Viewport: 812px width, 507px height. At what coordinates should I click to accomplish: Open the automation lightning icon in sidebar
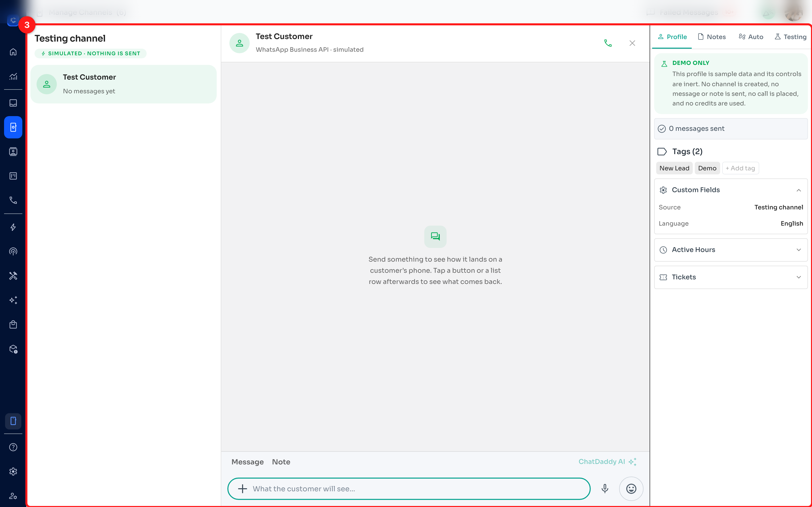[13, 227]
